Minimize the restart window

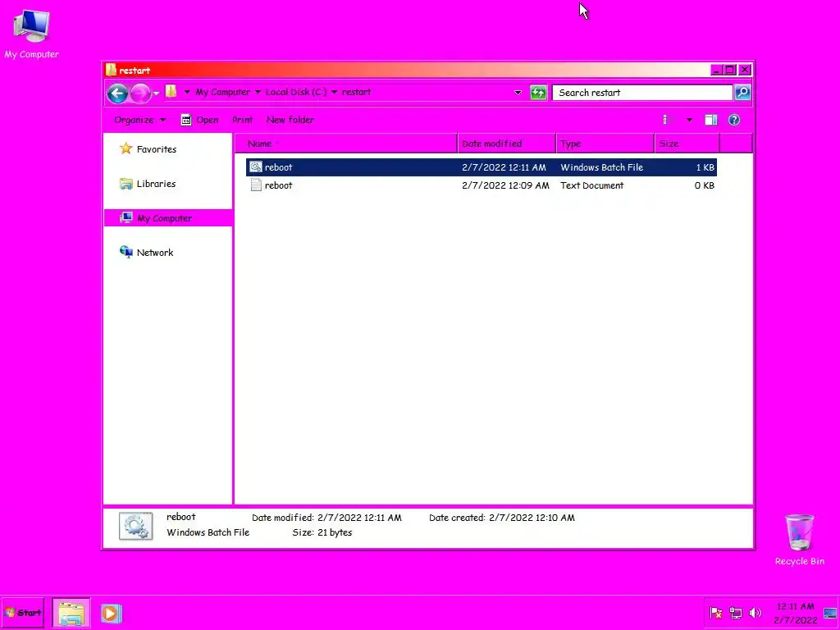pos(717,70)
